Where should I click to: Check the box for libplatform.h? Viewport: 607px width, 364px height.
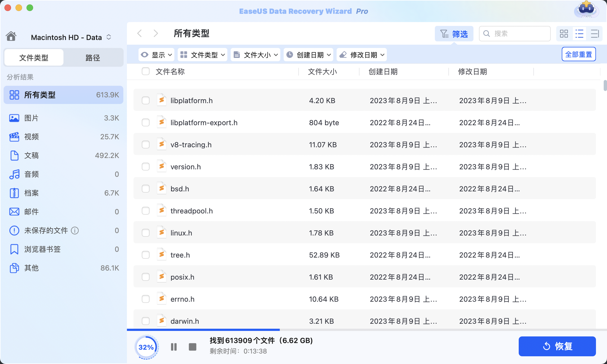(146, 100)
